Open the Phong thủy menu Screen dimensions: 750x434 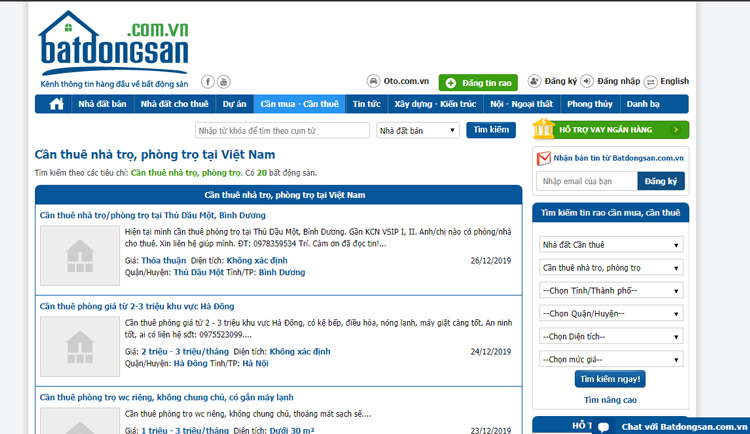[590, 104]
